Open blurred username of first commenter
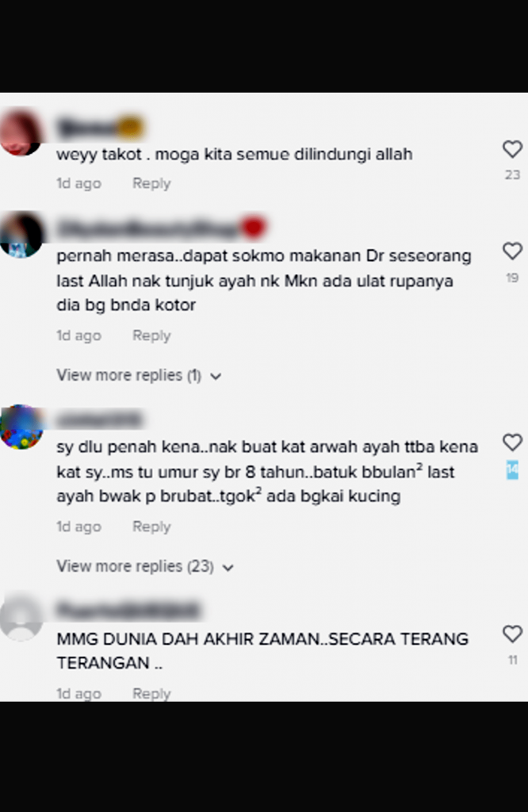The image size is (528, 812). pos(100,128)
